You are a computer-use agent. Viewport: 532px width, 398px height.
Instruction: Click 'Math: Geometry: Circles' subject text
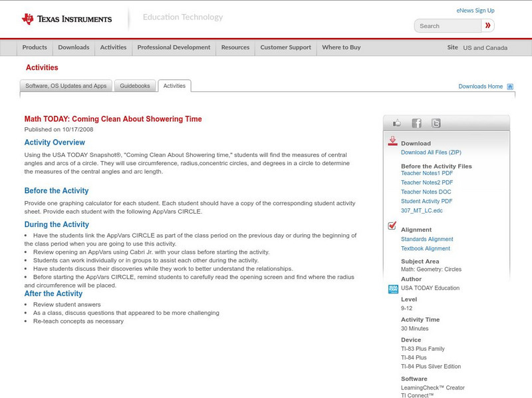point(431,270)
